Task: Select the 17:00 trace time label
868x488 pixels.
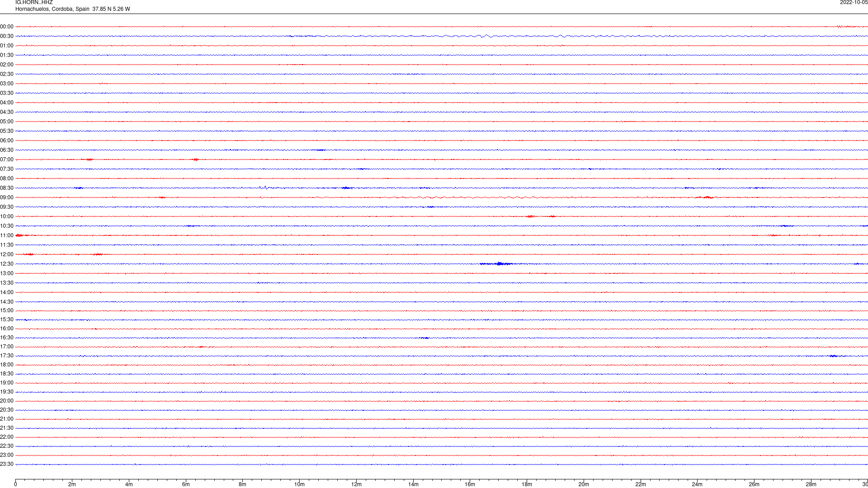Action: click(7, 347)
